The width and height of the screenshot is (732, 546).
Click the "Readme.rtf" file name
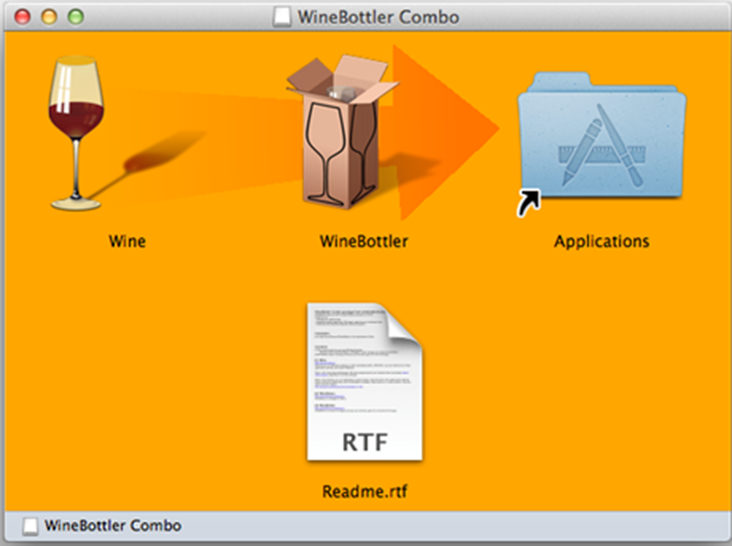pos(365,491)
